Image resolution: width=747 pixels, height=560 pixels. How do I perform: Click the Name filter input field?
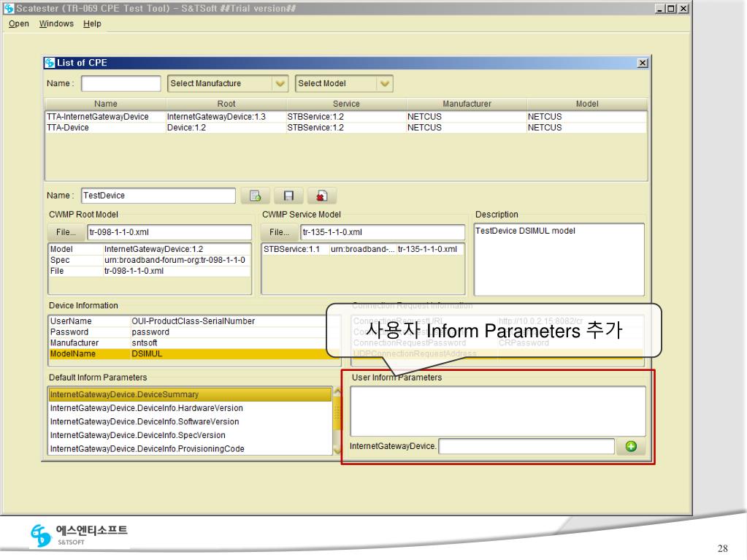tap(121, 83)
